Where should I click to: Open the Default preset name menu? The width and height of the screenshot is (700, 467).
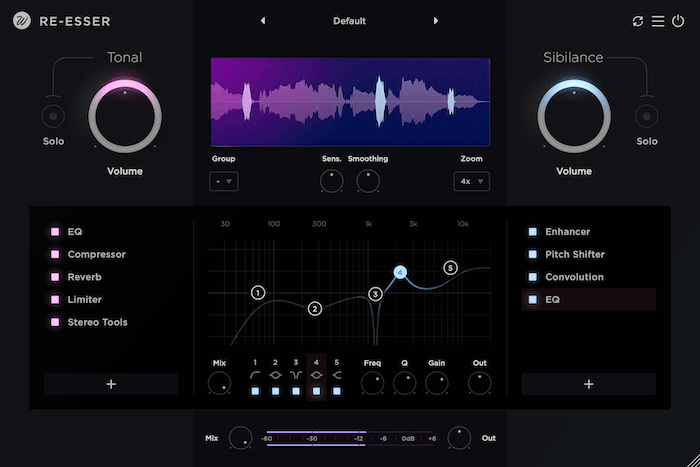(x=349, y=21)
